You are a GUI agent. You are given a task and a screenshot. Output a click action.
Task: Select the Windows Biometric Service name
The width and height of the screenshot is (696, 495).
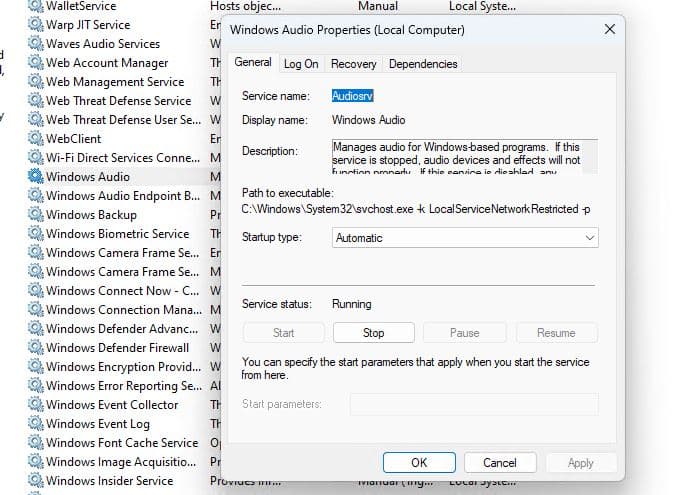point(118,234)
